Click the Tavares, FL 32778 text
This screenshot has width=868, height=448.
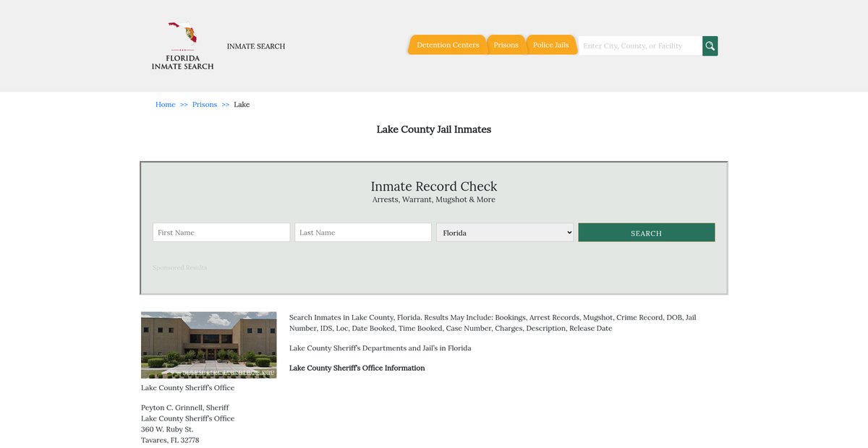(x=170, y=440)
